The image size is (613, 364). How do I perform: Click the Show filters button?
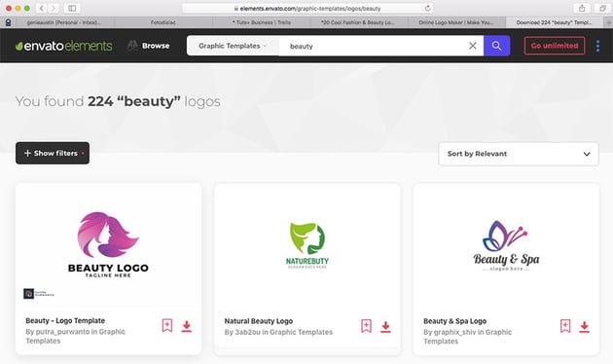click(53, 153)
